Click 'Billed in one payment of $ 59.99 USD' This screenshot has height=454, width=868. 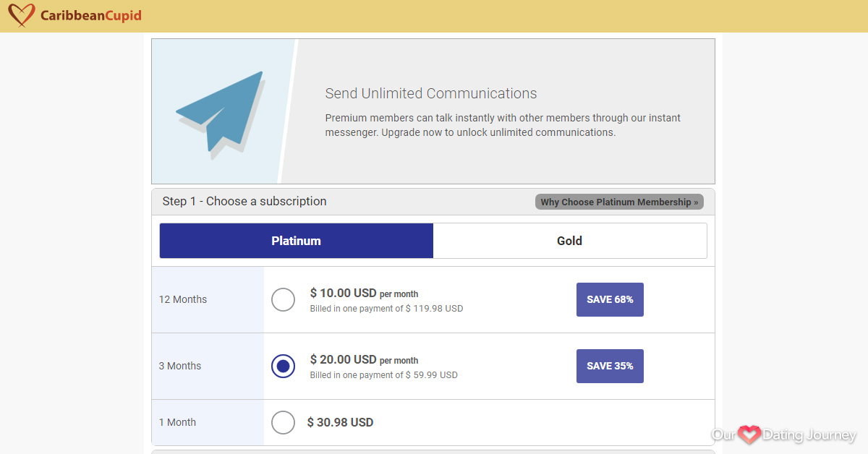pos(384,375)
